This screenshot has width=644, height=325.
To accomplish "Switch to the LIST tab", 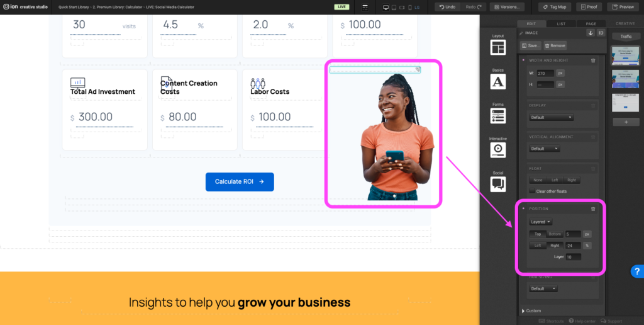I will click(561, 24).
